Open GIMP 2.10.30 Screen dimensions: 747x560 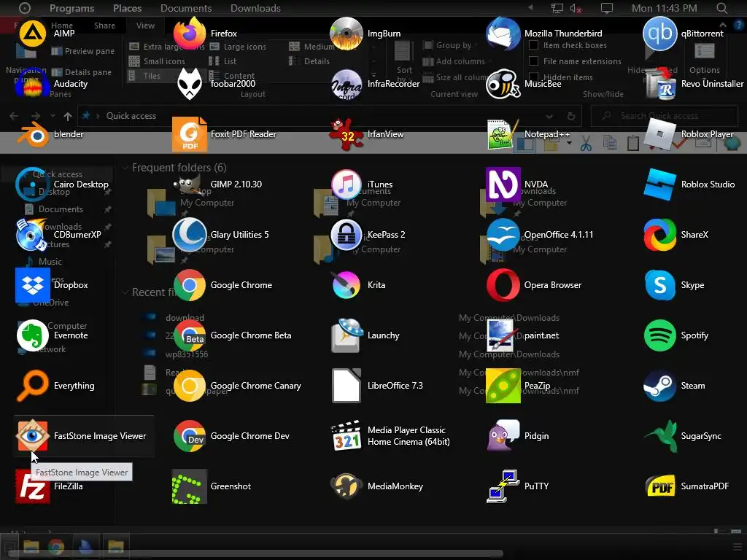click(217, 184)
